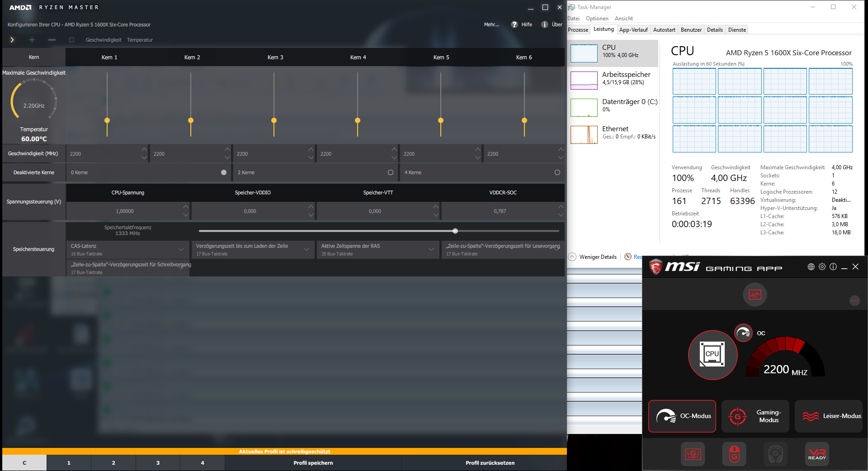Image resolution: width=868 pixels, height=471 pixels.
Task: Click the Ressourcenmonitor icon in Task Manager
Action: pyautogui.click(x=628, y=257)
